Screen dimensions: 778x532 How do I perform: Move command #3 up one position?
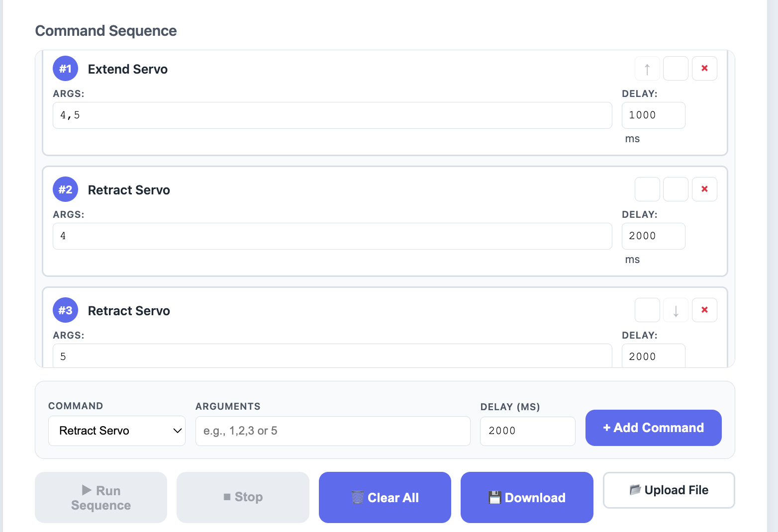pyautogui.click(x=647, y=310)
